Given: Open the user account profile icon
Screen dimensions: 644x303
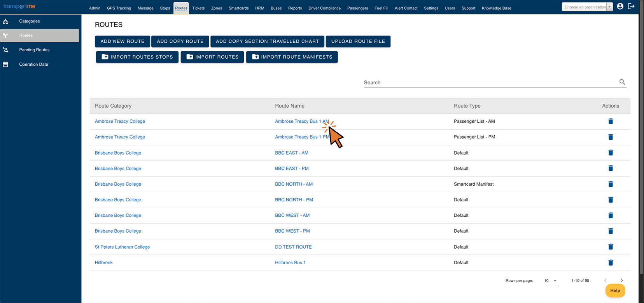Looking at the screenshot, I should (620, 6).
